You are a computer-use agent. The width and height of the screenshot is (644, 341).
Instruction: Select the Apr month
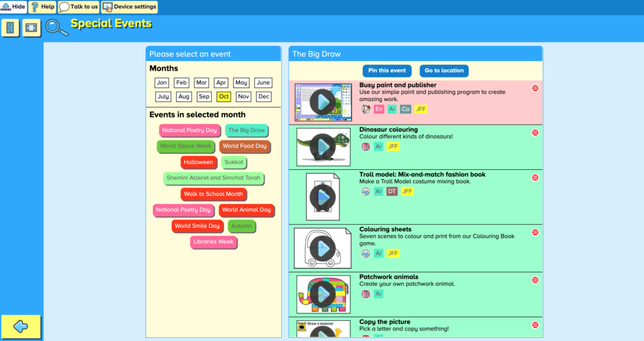(x=221, y=82)
